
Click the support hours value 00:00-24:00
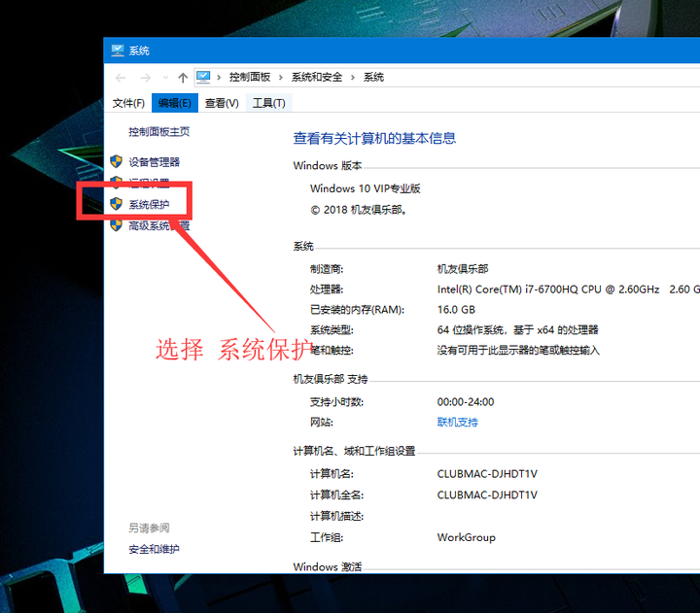coord(466,402)
